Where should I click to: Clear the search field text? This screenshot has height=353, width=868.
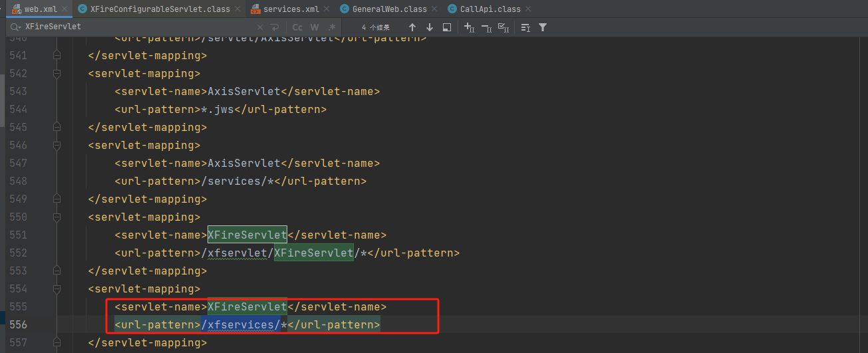pos(260,27)
